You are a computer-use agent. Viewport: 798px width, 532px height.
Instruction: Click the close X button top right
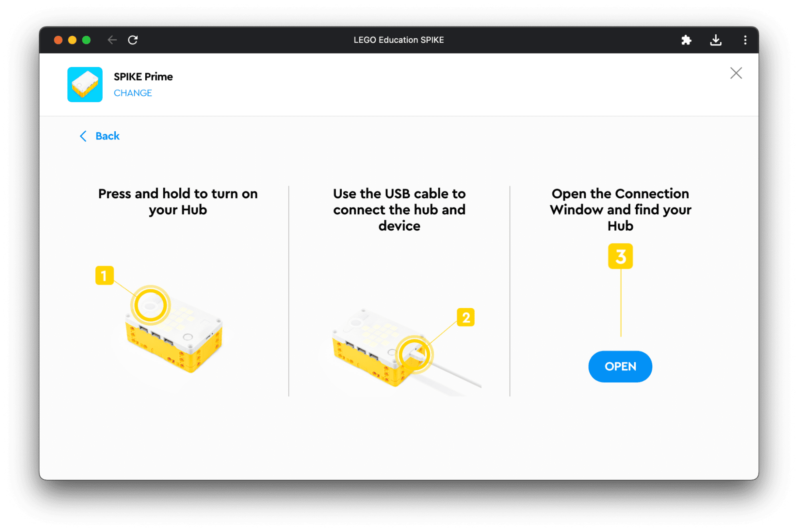click(736, 73)
